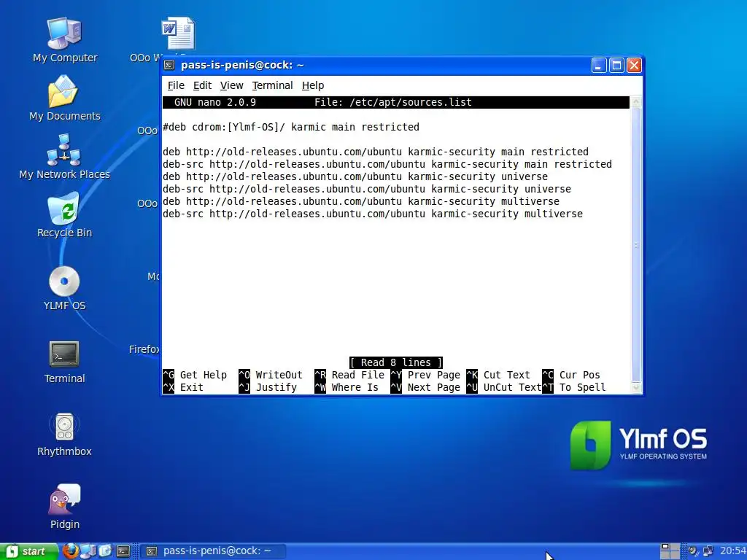Click the ^C Cur Pos shortcut label
The width and height of the screenshot is (747, 560).
click(571, 376)
